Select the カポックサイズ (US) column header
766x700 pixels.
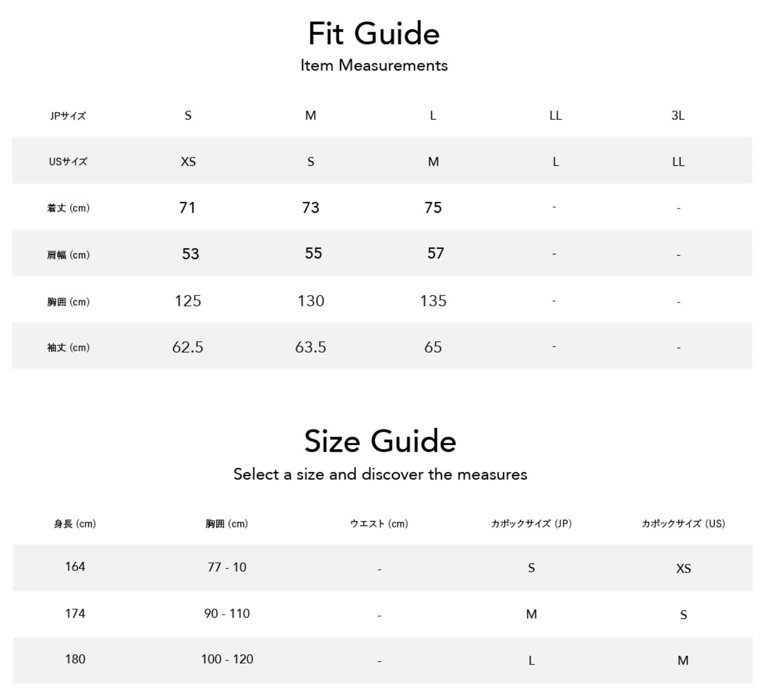683,524
